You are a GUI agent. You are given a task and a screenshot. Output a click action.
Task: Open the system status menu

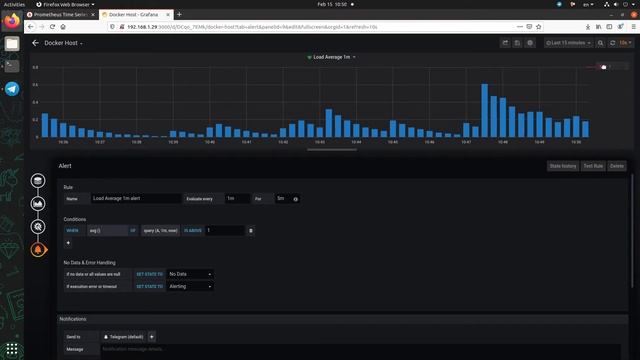click(620, 4)
